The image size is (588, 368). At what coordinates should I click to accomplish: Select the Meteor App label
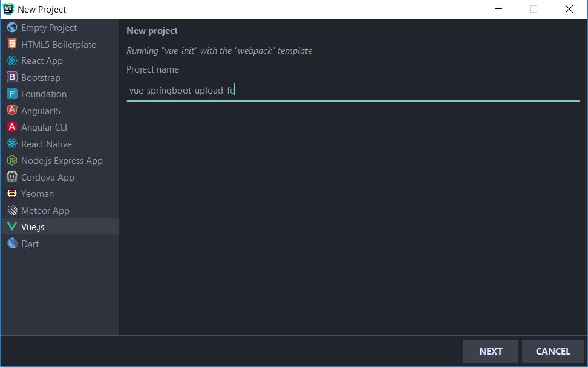point(45,211)
